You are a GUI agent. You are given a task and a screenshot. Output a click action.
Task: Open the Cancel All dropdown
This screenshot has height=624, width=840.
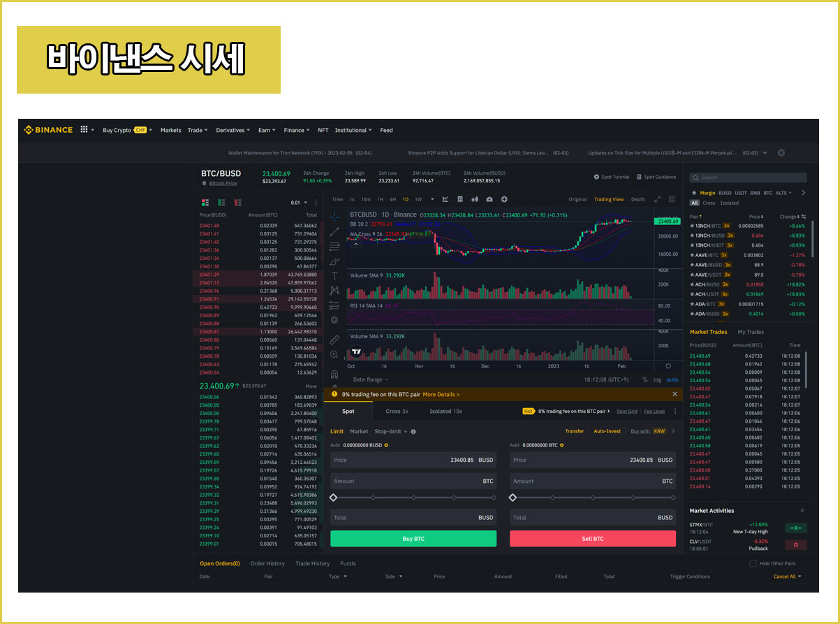tap(788, 576)
